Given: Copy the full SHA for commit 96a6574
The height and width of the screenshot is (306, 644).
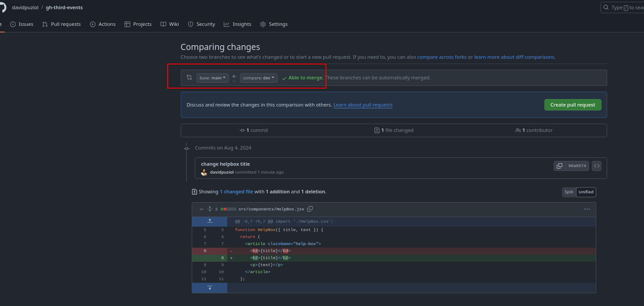Looking at the screenshot, I should click(x=559, y=166).
